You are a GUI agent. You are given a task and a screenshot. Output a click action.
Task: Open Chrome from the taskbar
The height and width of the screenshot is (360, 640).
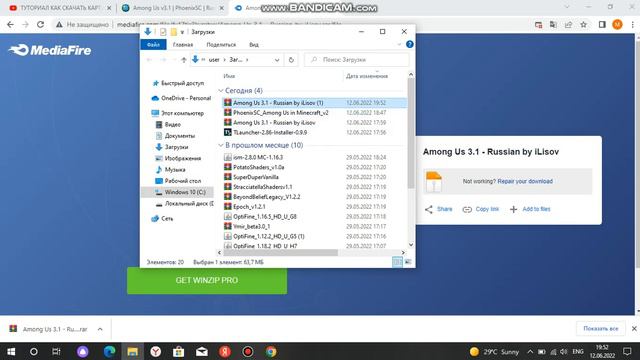tap(271, 351)
